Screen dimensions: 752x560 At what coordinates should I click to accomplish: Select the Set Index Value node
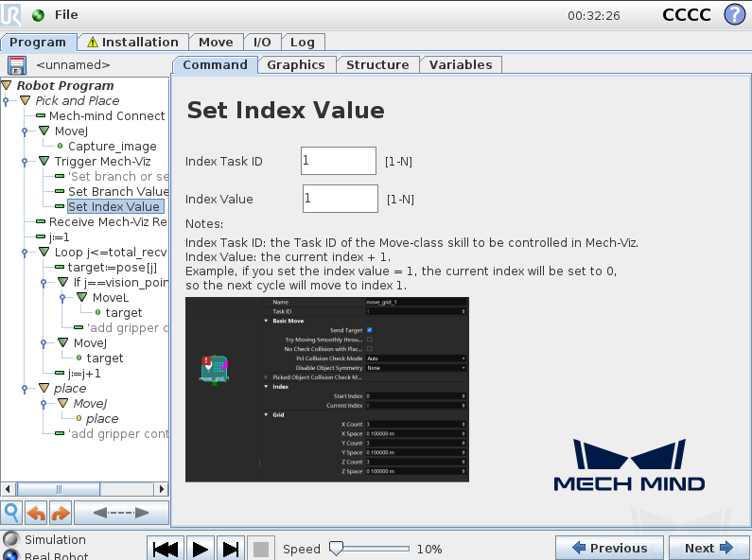coord(114,206)
